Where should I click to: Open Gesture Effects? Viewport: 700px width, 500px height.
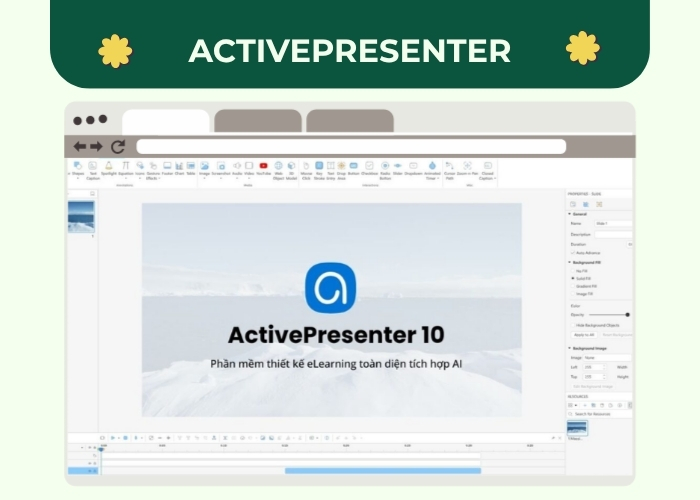click(x=153, y=171)
